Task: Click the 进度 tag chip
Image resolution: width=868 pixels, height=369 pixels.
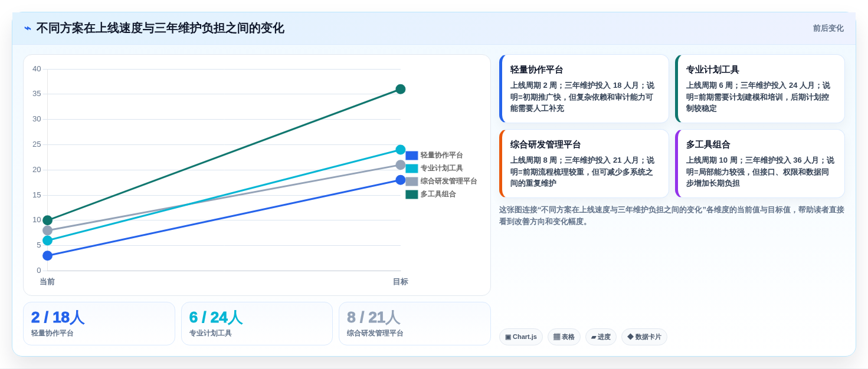Action: coord(601,337)
